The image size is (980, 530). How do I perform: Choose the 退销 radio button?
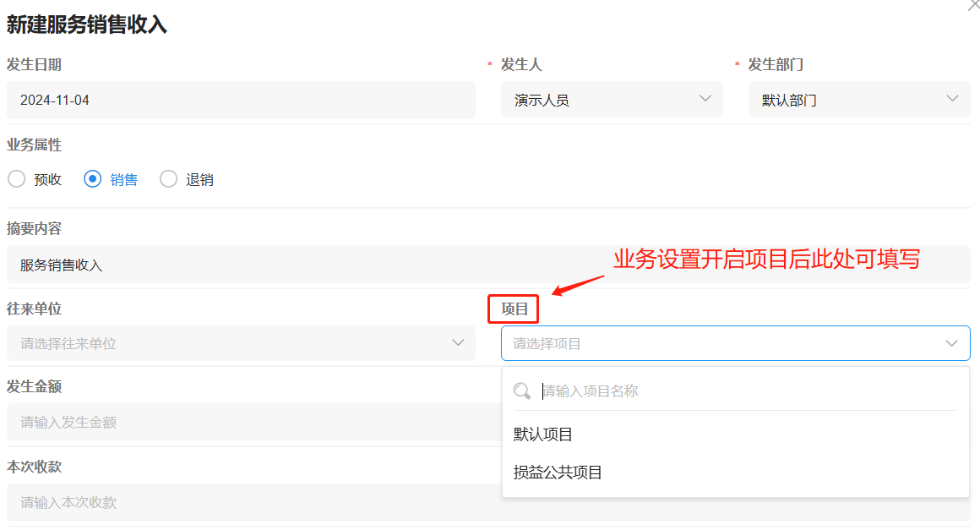(169, 179)
